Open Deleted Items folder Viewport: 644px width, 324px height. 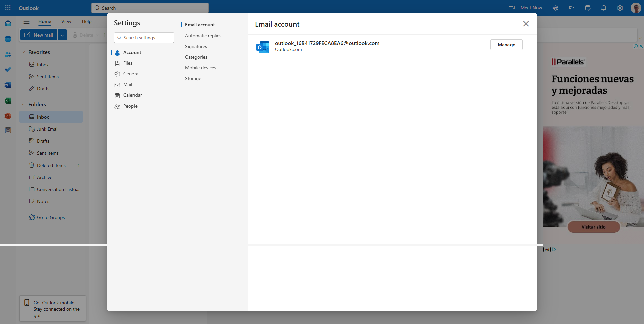click(x=51, y=165)
